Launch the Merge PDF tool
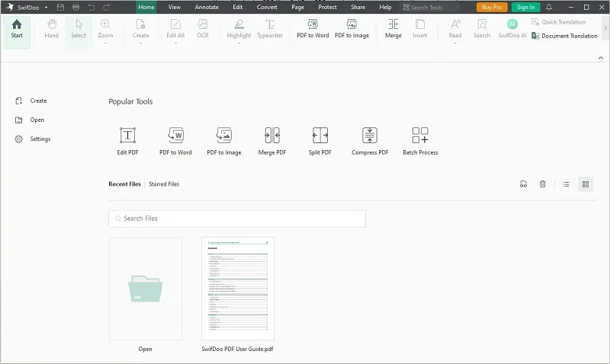The image size is (610, 364). point(272,141)
